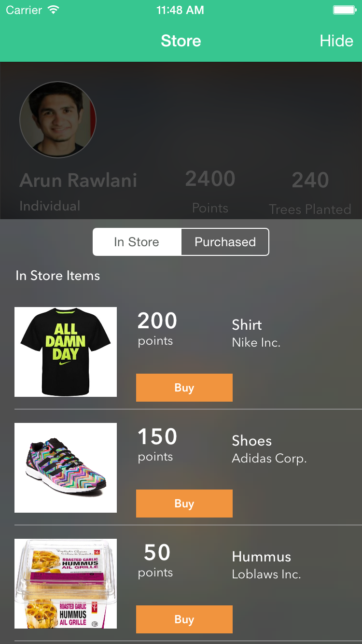Buy the Nike Shirt item
This screenshot has width=362, height=644.
(x=184, y=388)
